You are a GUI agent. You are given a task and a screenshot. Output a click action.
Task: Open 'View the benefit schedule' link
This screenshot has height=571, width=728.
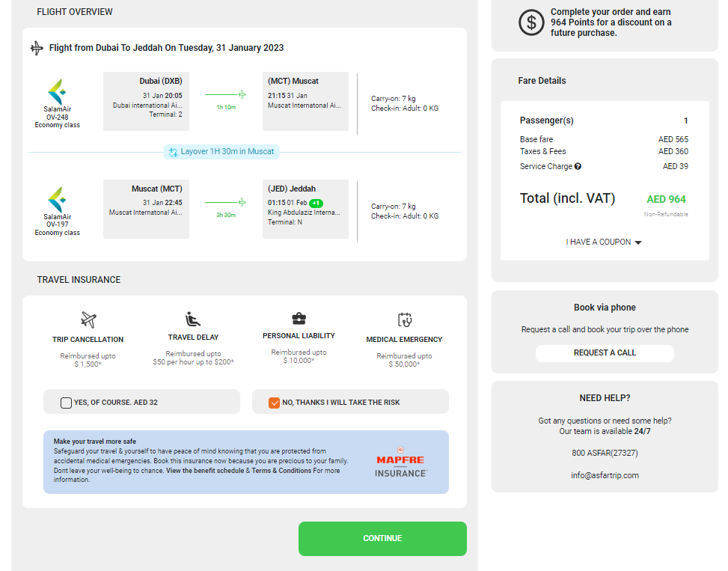point(204,471)
